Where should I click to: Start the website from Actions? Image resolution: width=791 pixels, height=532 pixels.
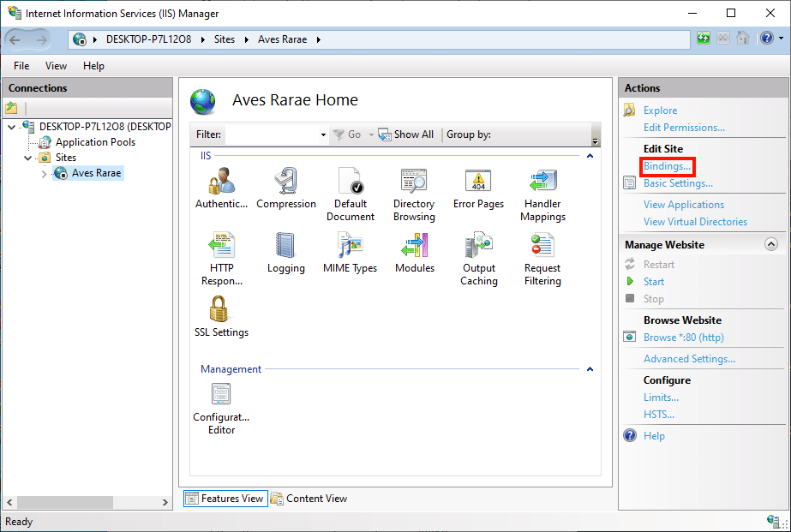click(654, 282)
